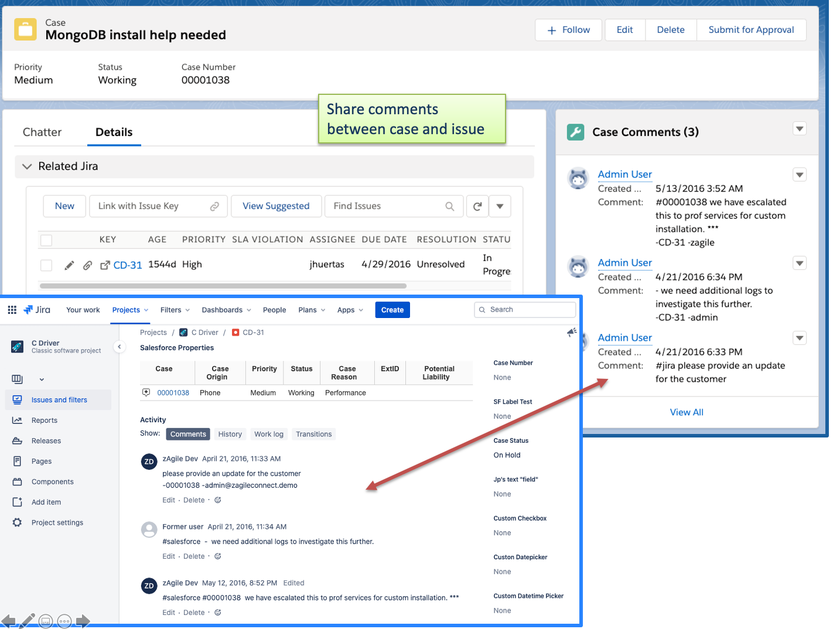Check the checkbox for the CD-31 row

(46, 265)
